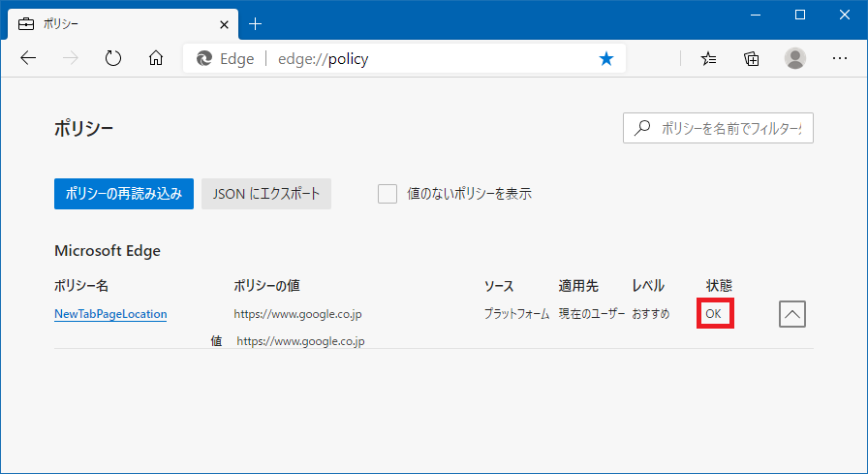Open a new tab
This screenshot has width=868, height=474.
[x=255, y=24]
